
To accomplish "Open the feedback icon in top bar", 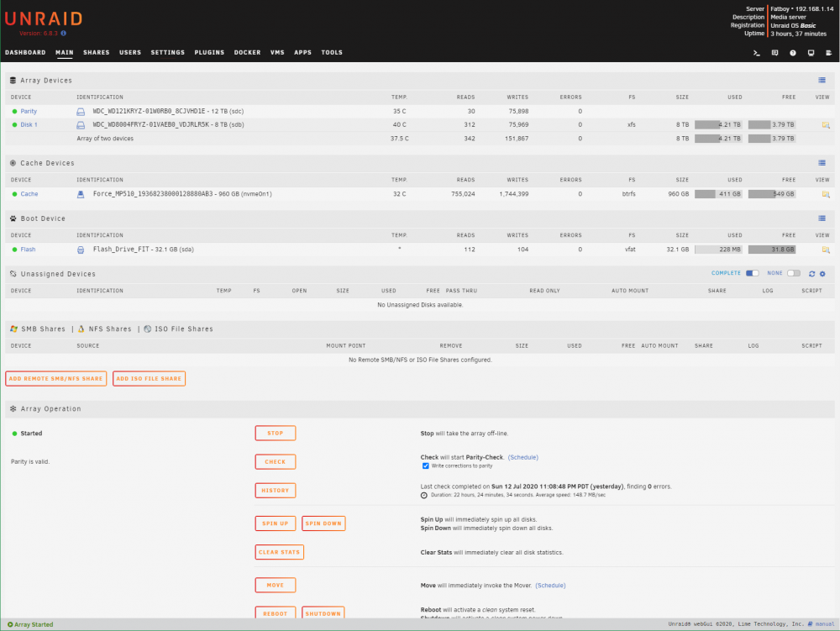I will pos(774,53).
